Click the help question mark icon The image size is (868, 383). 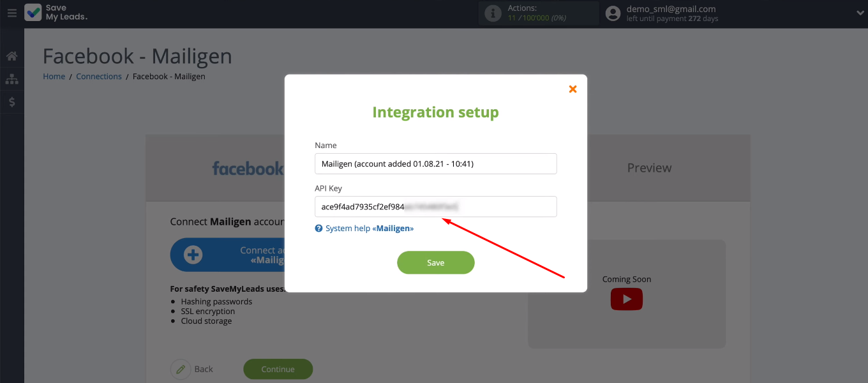click(x=319, y=228)
